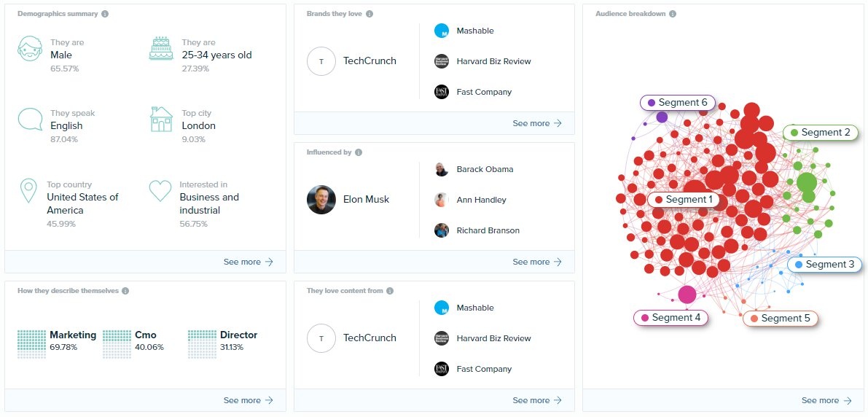
Task: Open See more in Influenced by card
Action: (x=538, y=262)
